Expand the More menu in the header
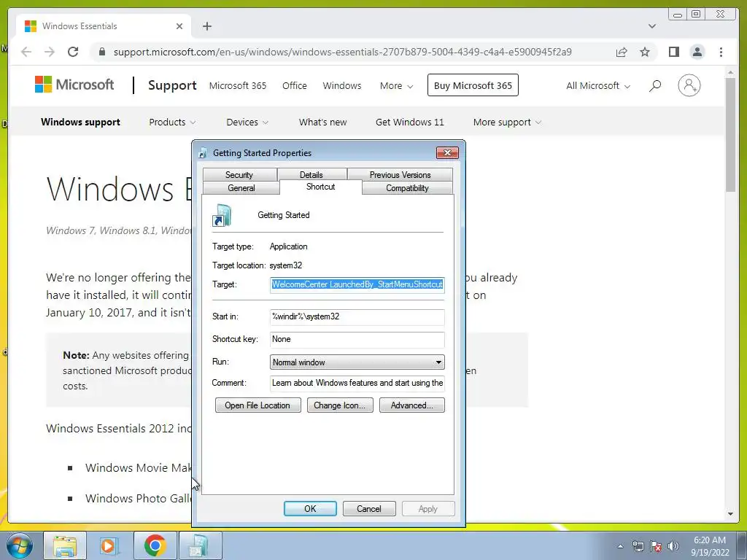 396,86
